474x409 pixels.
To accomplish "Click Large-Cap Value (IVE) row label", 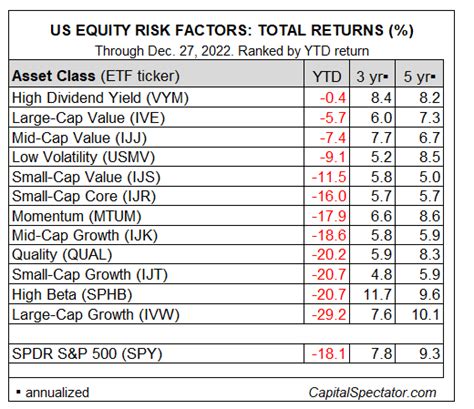I will 88,118.
